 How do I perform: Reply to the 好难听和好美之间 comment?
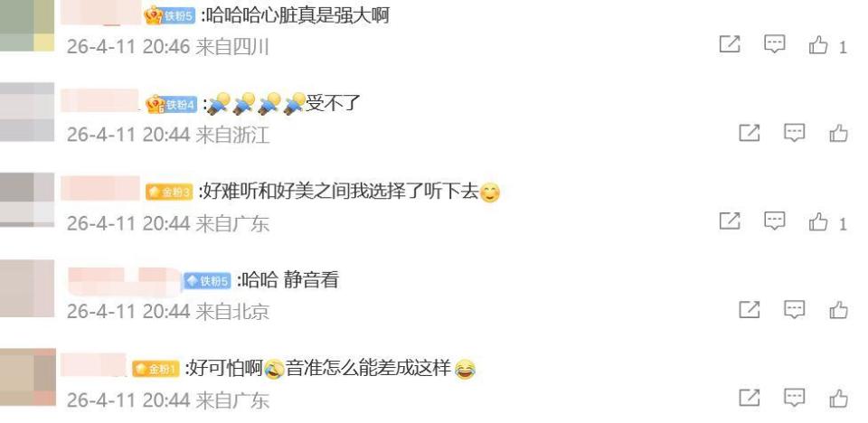(x=775, y=221)
